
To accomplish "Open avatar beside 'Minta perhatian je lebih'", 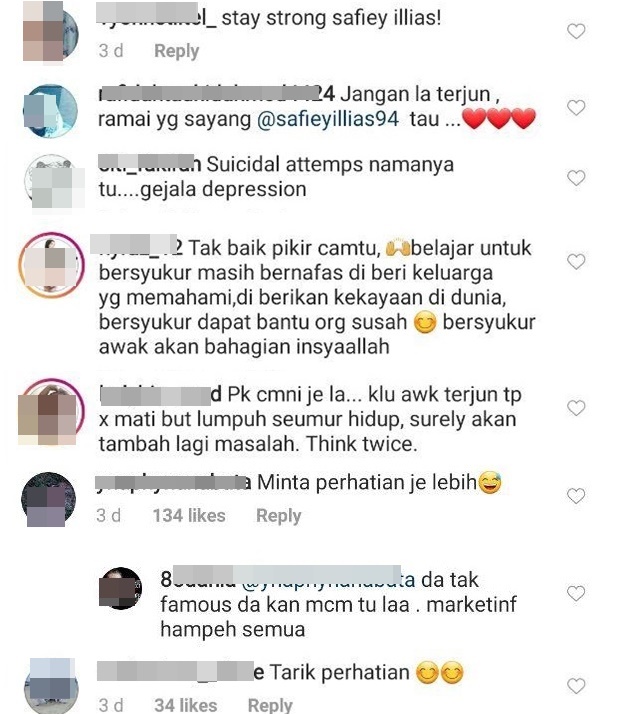I will (x=49, y=499).
